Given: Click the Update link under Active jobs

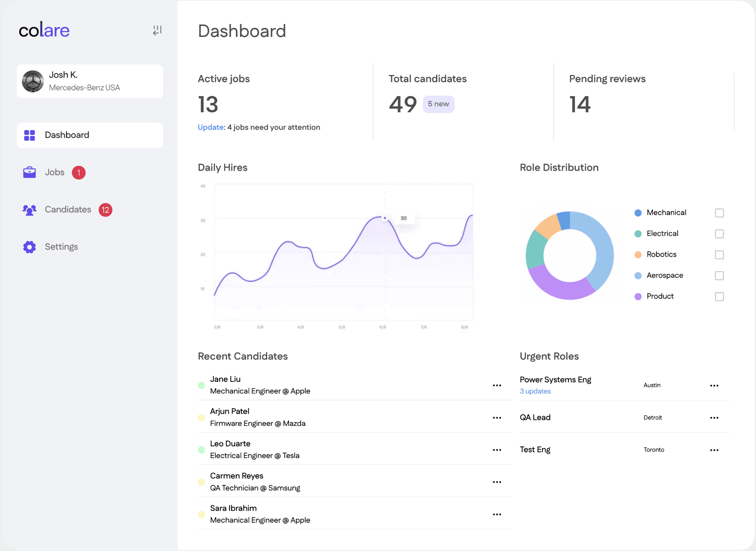Looking at the screenshot, I should (x=211, y=127).
